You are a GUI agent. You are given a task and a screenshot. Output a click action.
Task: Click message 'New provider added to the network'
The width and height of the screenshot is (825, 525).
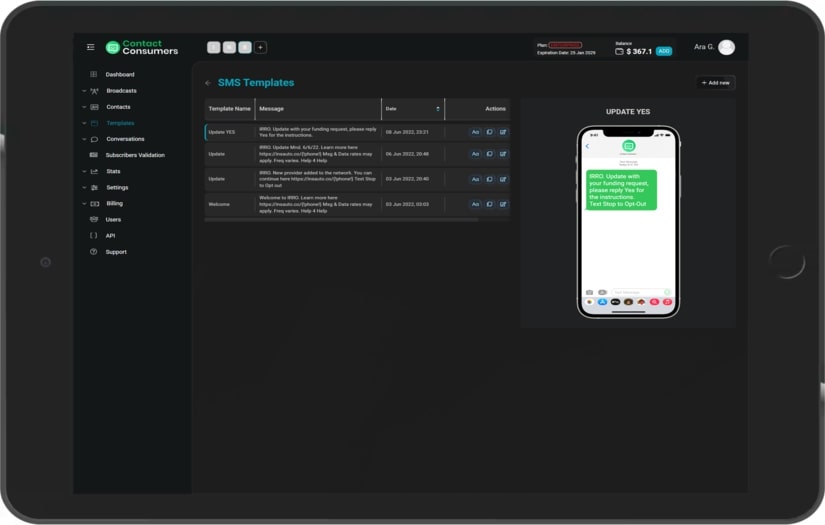[x=317, y=179]
